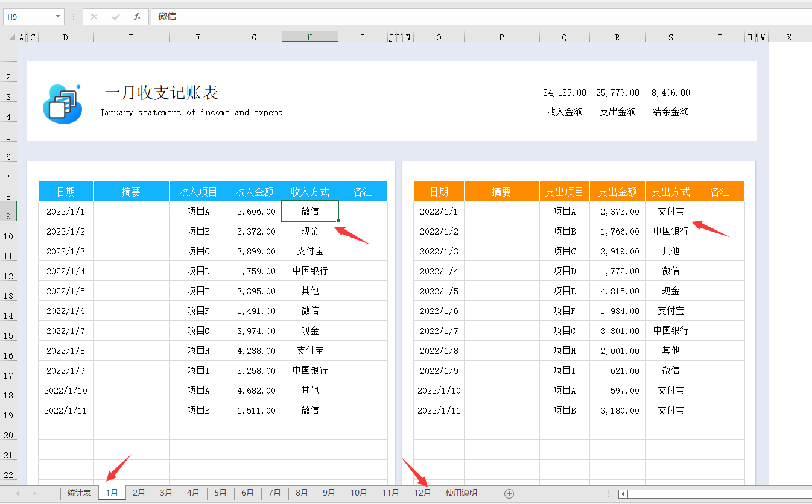Select income method cell 现金 for 2022/1/2
This screenshot has height=504, width=812.
[310, 232]
